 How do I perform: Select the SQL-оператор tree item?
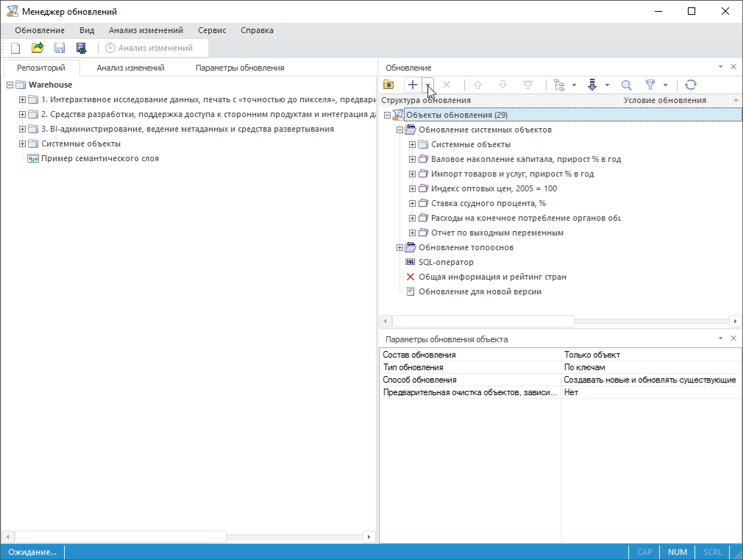pyautogui.click(x=446, y=262)
